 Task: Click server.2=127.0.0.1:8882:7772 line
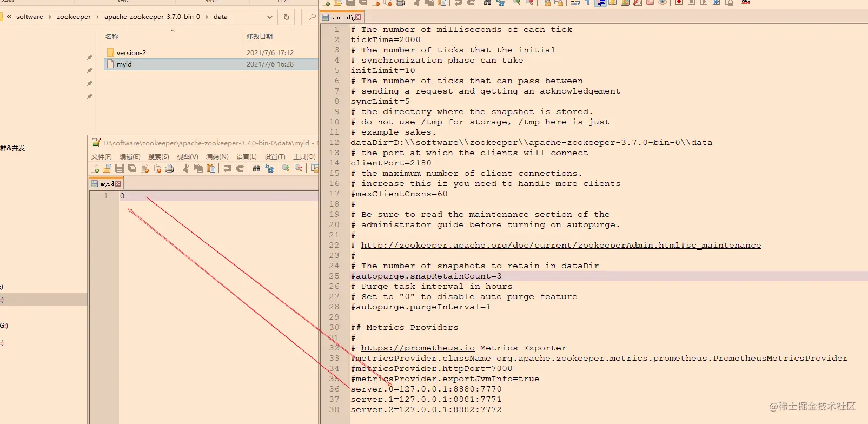click(426, 409)
